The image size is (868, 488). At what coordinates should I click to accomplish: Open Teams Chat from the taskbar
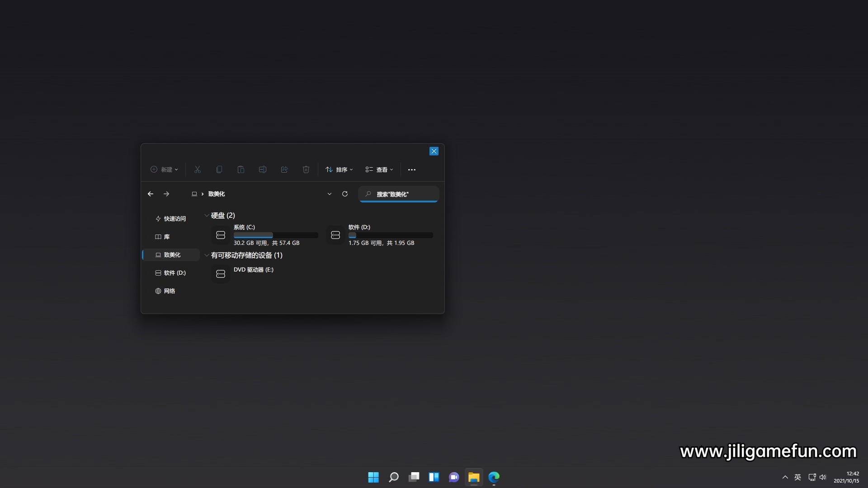coord(454,477)
